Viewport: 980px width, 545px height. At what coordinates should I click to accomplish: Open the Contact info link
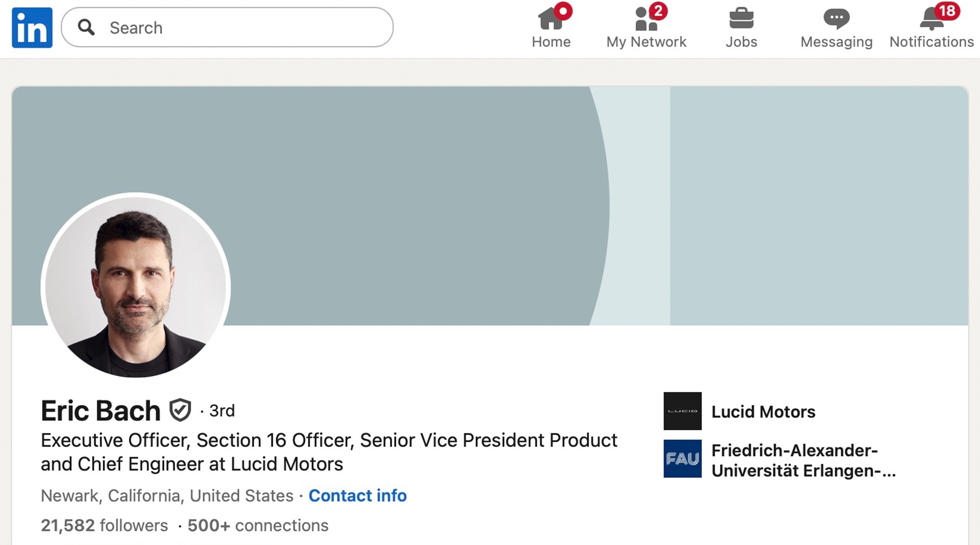point(358,495)
